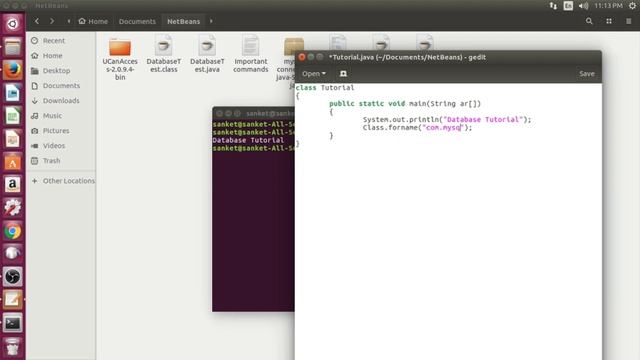640x360 pixels.
Task: Switch Files view to grid/list toggle
Action: point(609,21)
